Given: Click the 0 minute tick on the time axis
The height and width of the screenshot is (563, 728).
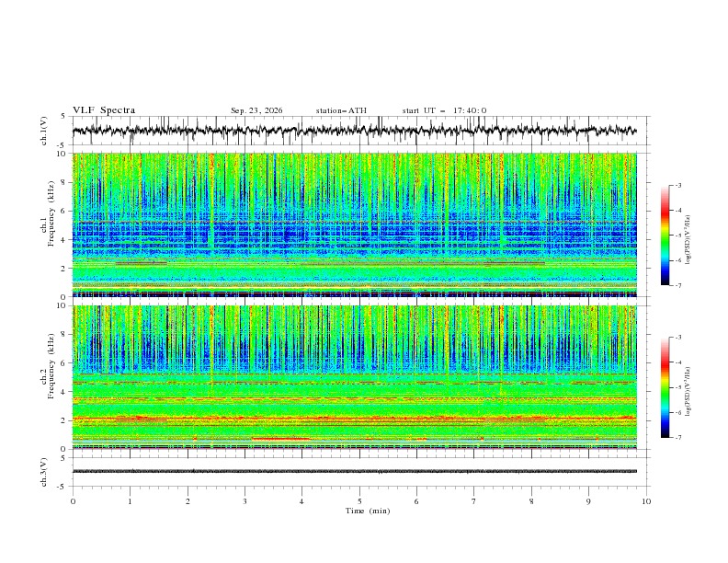Looking at the screenshot, I should (73, 501).
